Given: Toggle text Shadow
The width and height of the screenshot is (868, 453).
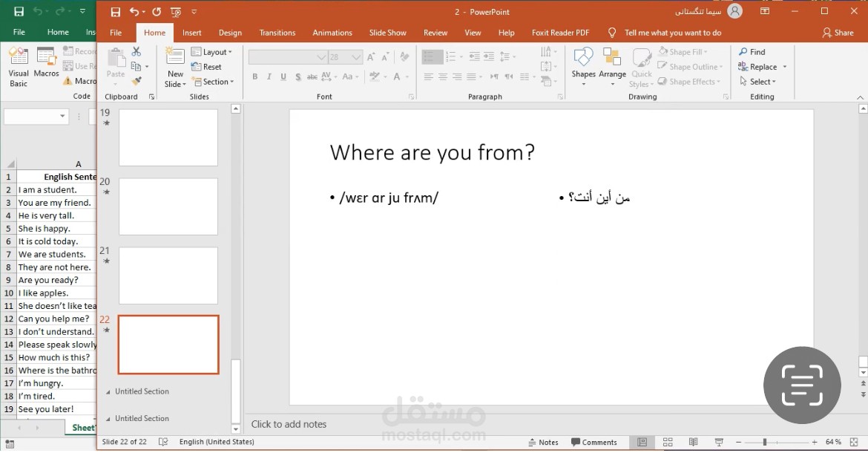Looking at the screenshot, I should coord(297,76).
